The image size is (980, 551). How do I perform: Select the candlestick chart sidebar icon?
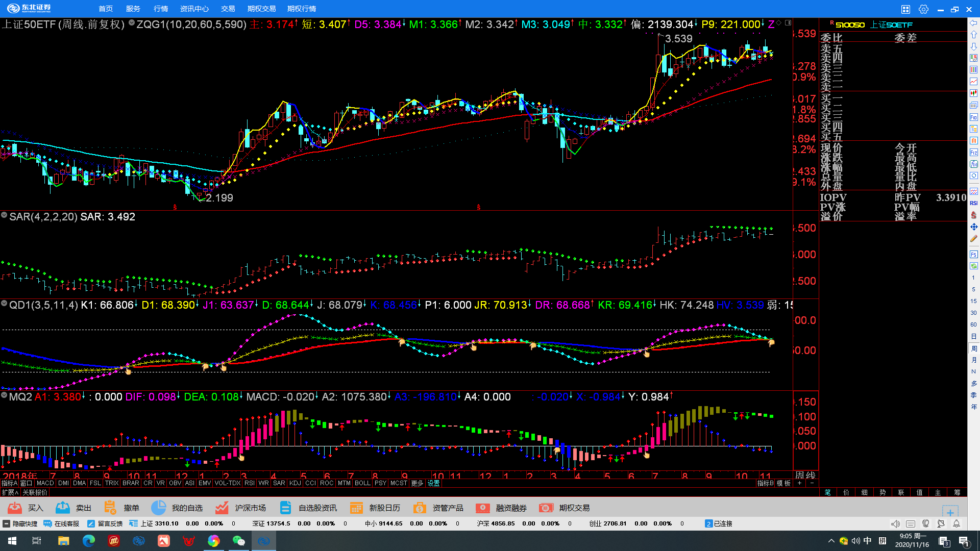pyautogui.click(x=974, y=93)
